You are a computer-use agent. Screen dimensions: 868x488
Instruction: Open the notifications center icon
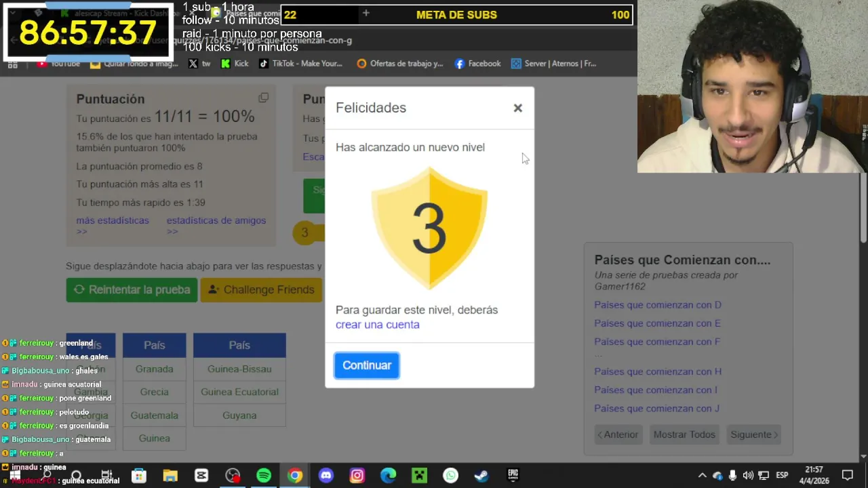pos(848,476)
